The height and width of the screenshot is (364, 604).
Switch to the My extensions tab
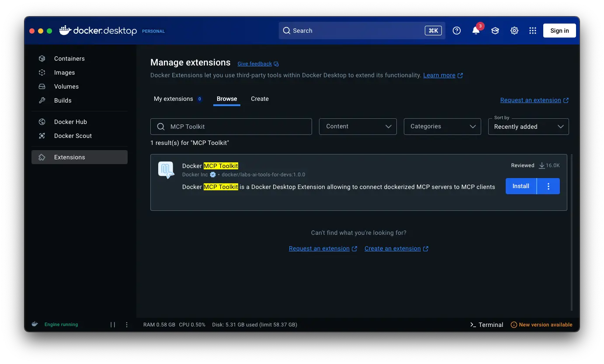(x=174, y=99)
